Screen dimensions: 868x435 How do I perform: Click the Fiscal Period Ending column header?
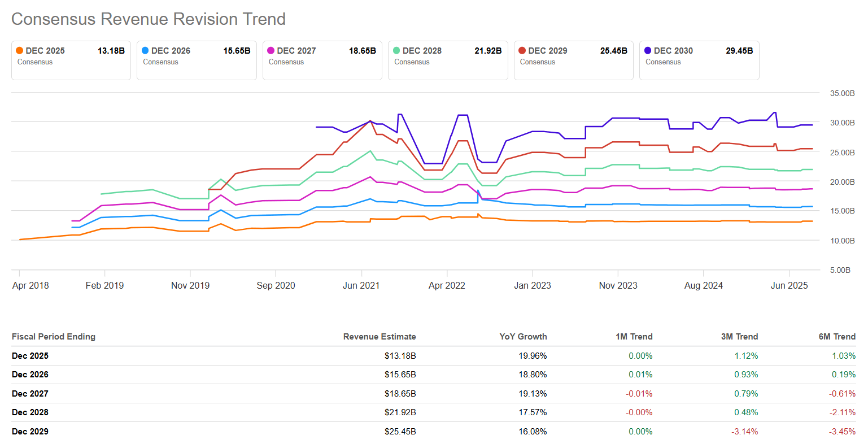pos(54,336)
